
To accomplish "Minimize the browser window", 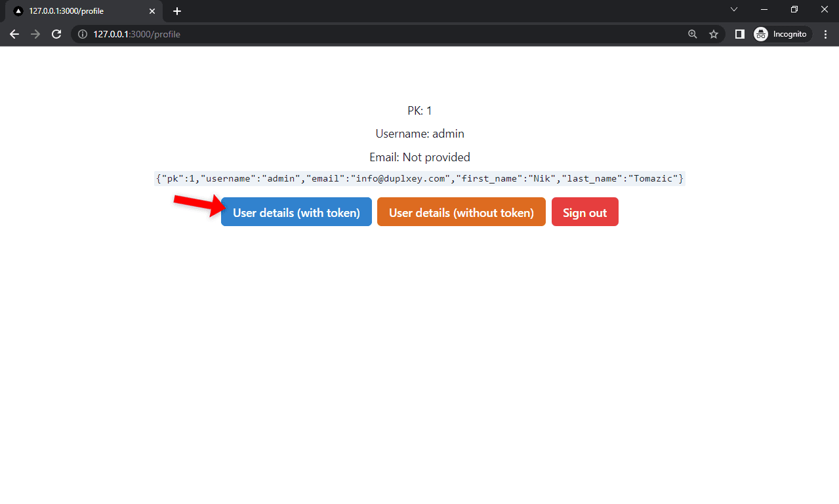I will 764,9.
